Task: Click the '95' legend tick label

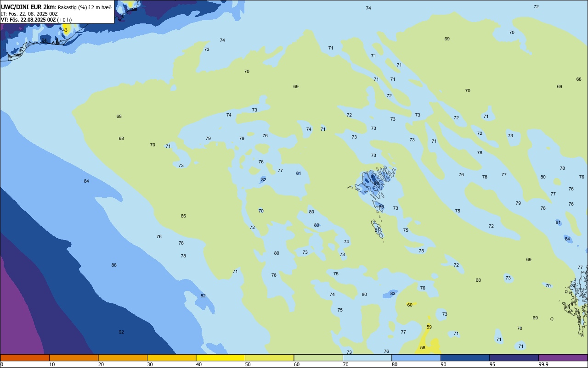Action: coord(492,364)
